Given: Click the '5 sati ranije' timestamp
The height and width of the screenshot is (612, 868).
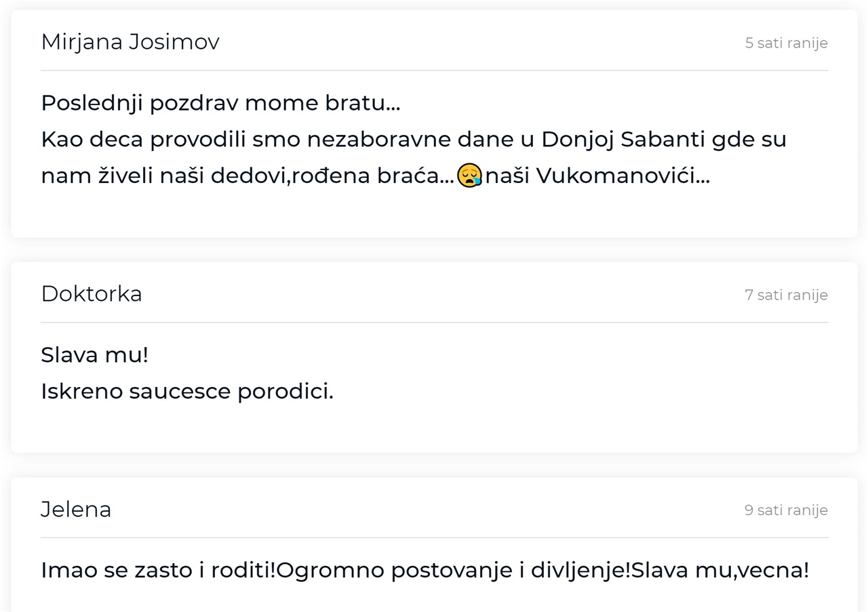Looking at the screenshot, I should tap(786, 43).
